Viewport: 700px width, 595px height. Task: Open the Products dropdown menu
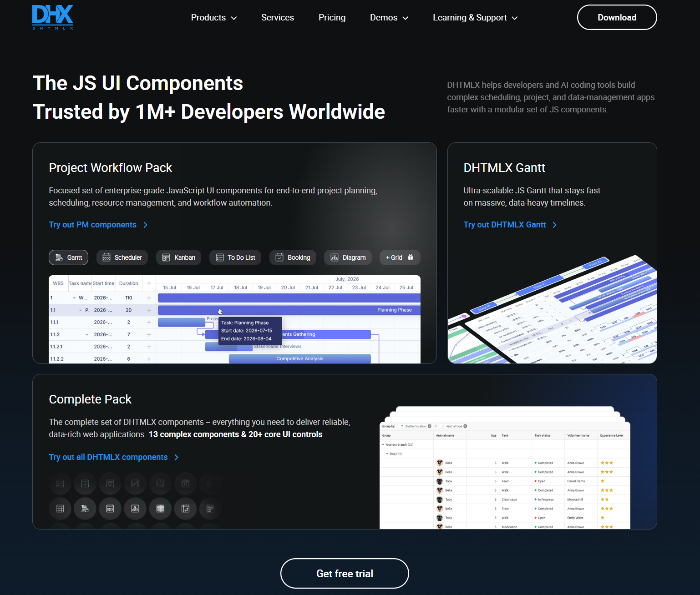coord(214,18)
